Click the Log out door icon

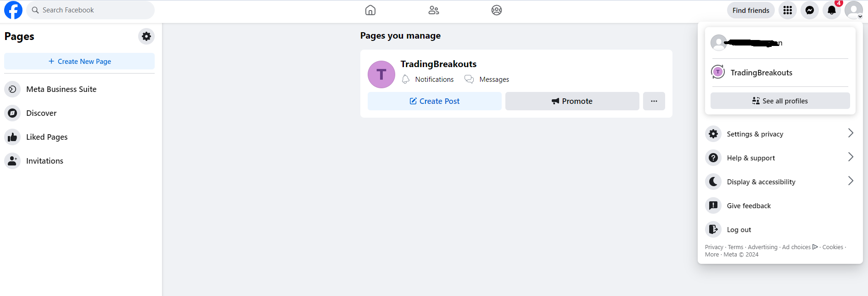pyautogui.click(x=713, y=229)
